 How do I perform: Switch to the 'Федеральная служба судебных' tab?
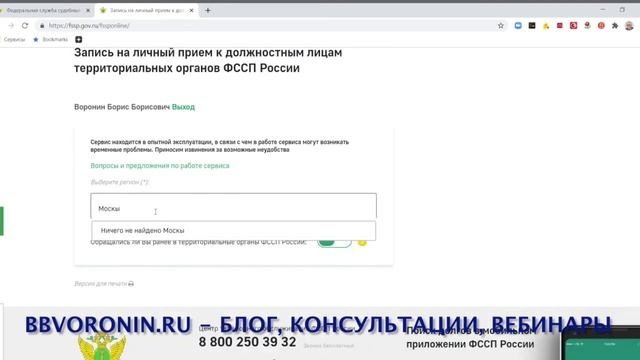tap(43, 10)
